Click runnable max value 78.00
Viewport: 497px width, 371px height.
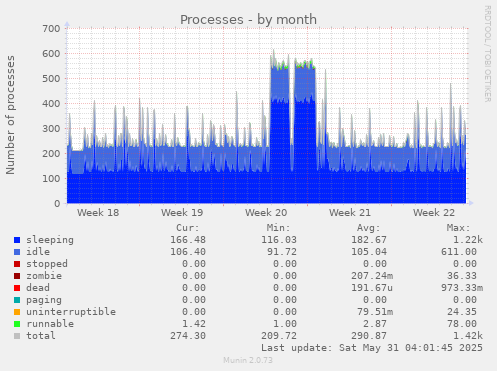pyautogui.click(x=462, y=324)
